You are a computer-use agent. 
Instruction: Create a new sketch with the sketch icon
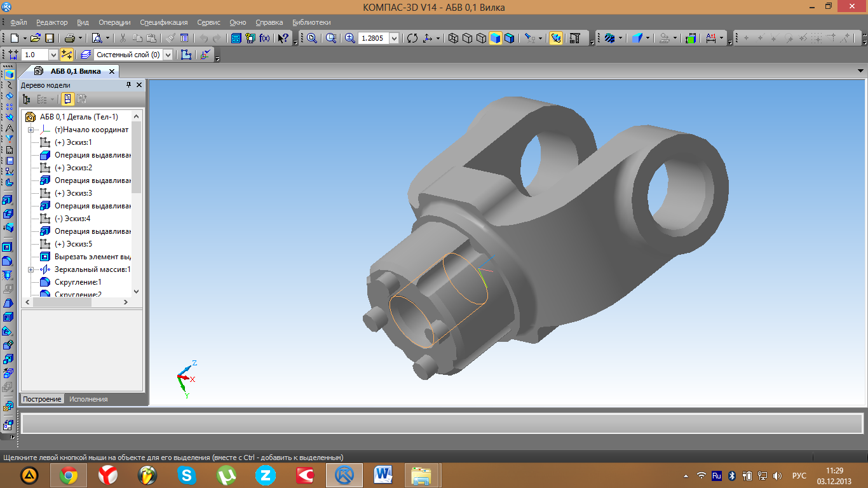(186, 55)
